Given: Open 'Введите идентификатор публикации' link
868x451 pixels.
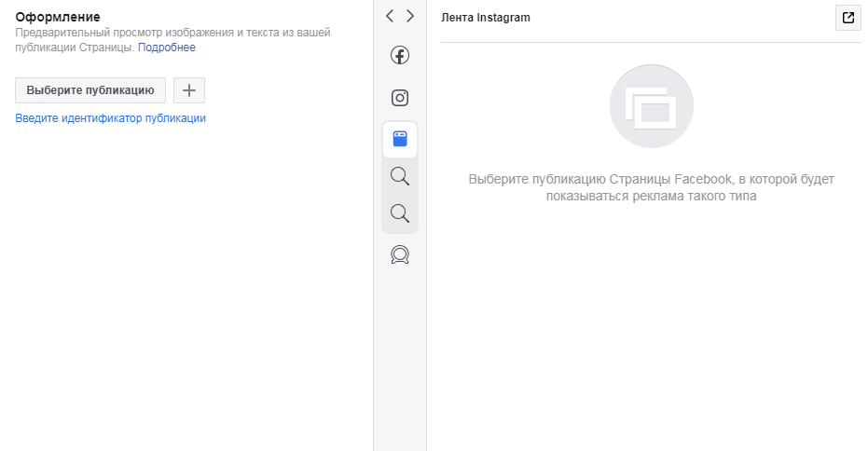Looking at the screenshot, I should pyautogui.click(x=110, y=118).
